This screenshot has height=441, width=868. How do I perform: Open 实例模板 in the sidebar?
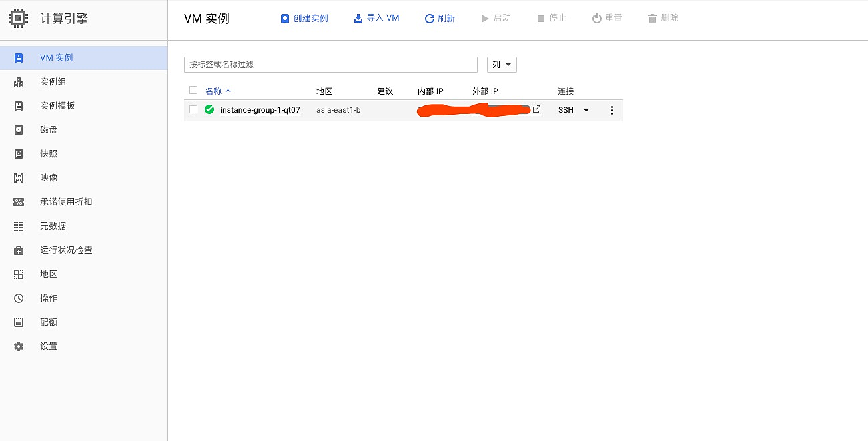point(57,106)
